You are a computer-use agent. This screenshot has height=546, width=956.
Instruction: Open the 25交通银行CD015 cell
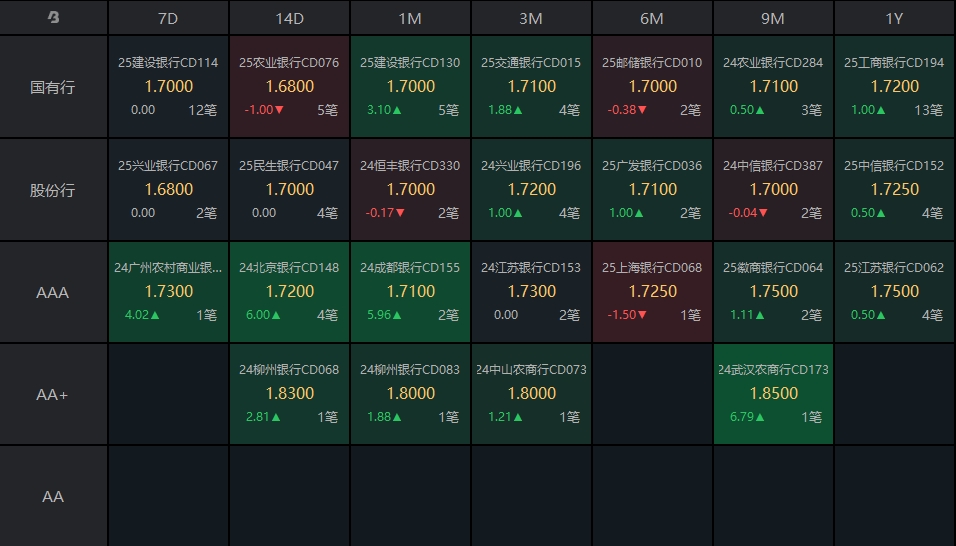pos(531,87)
